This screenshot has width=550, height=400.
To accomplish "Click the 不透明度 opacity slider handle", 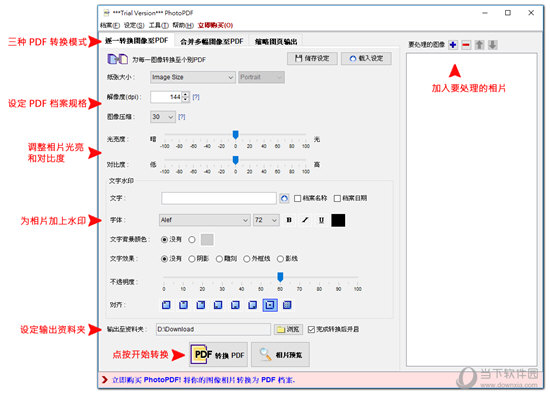I will pyautogui.click(x=280, y=277).
